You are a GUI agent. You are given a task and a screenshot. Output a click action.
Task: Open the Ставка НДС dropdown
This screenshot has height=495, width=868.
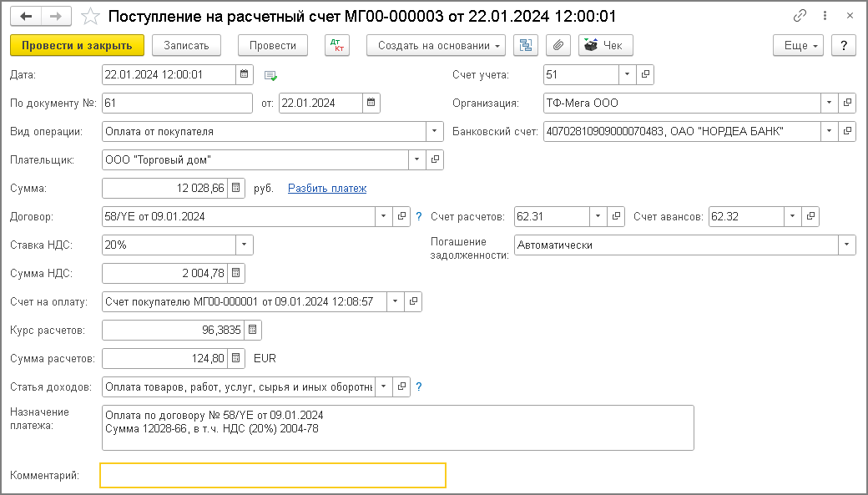click(245, 245)
